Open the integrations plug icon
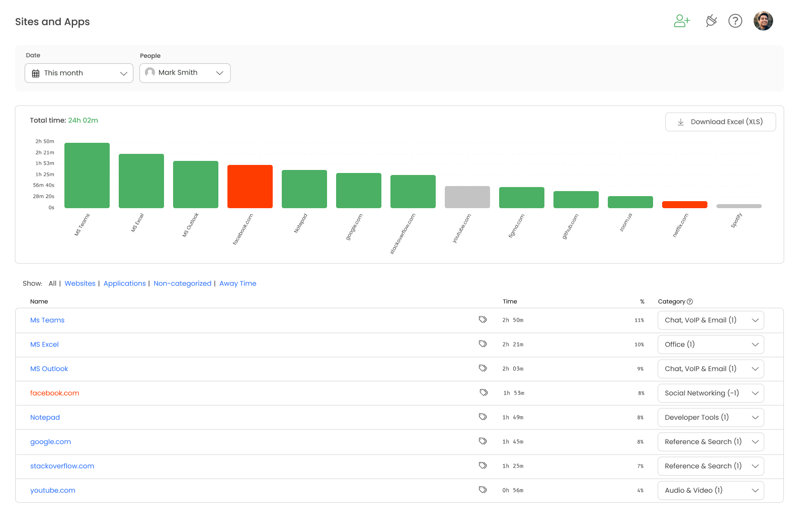Viewport: 799px width, 532px height. (711, 21)
